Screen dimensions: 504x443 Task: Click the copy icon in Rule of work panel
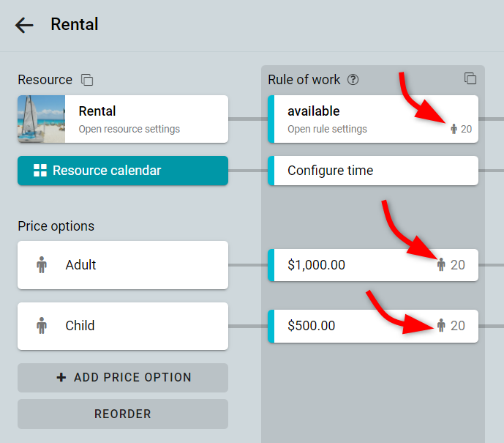[x=470, y=78]
